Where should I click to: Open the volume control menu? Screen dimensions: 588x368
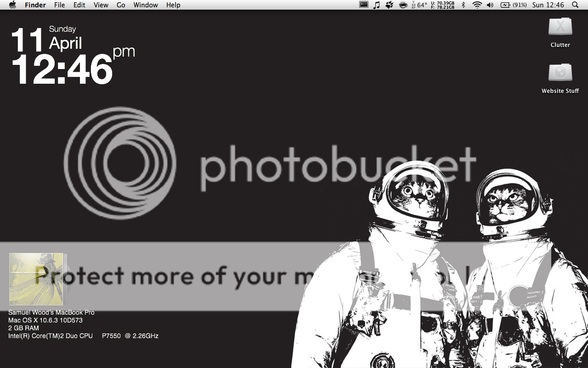click(x=490, y=5)
